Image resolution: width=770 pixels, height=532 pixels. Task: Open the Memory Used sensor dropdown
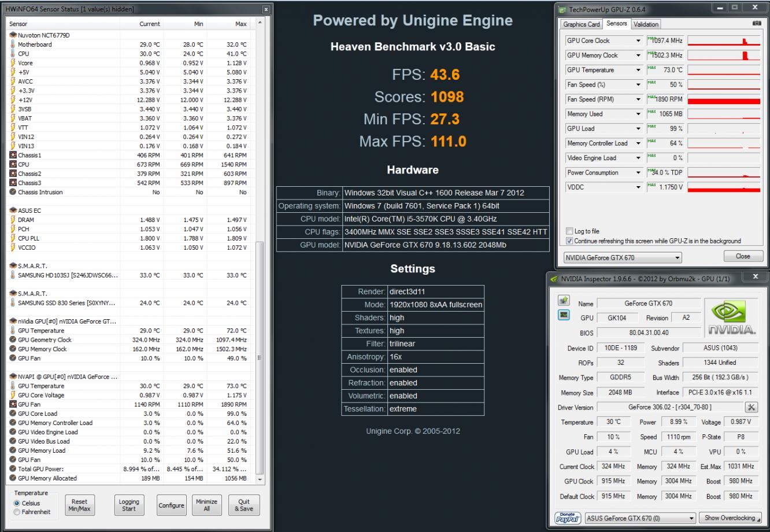click(x=639, y=114)
